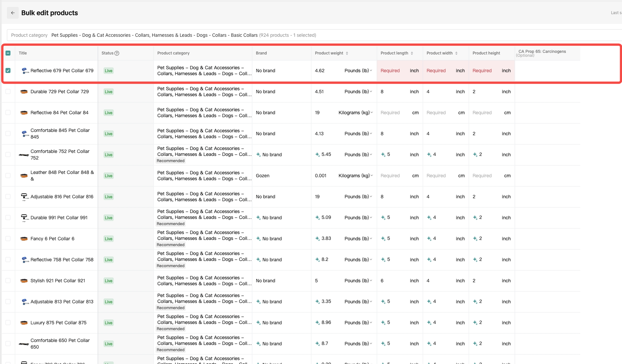Uncheck the Reflective 679 Pet Collar checkbox

coord(8,71)
